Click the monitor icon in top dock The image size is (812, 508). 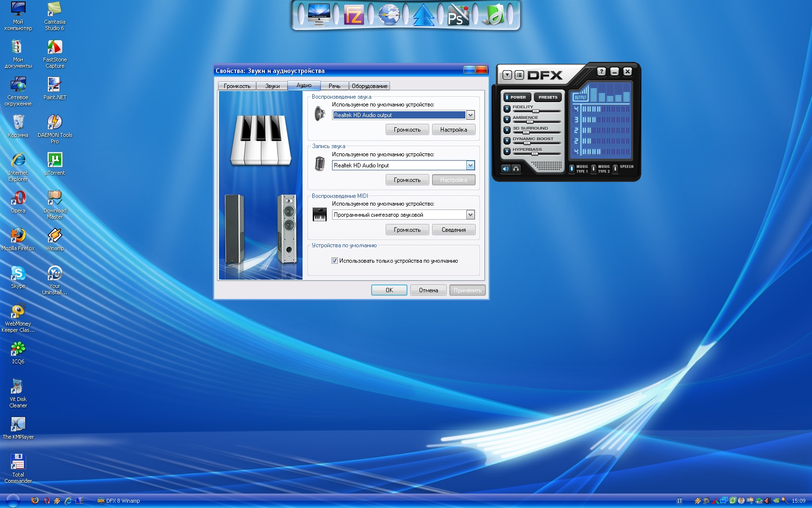pos(319,14)
